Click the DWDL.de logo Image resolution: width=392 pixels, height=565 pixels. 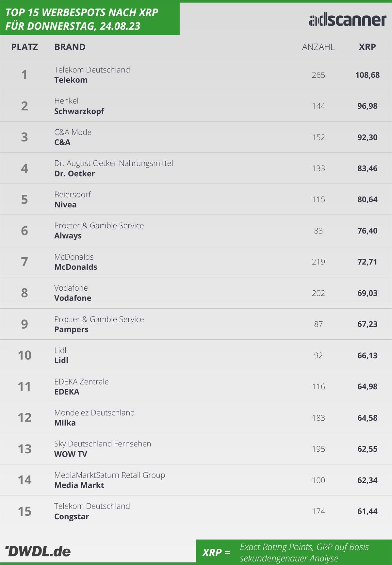[x=38, y=551]
